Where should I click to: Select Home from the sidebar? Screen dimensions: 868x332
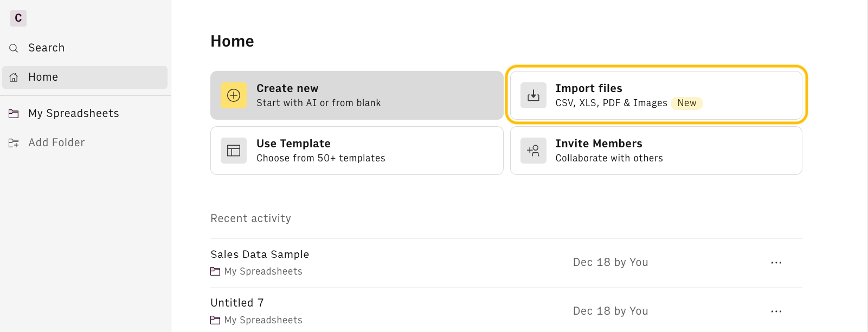[43, 77]
